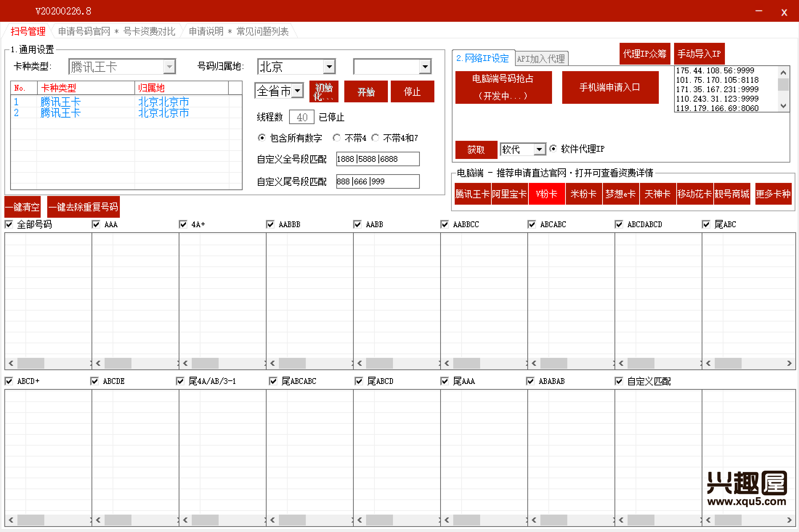The width and height of the screenshot is (799, 532).
Task: Open the 米粉卡 button
Action: (x=584, y=194)
